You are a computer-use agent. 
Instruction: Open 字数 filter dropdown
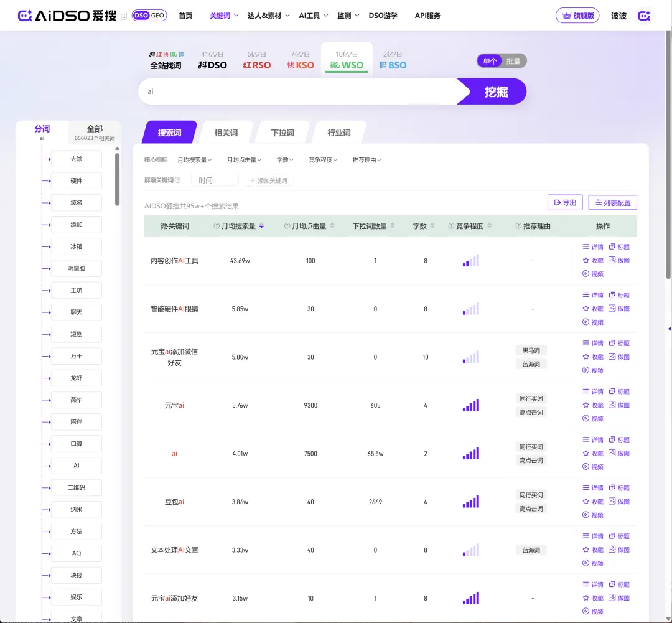click(285, 160)
